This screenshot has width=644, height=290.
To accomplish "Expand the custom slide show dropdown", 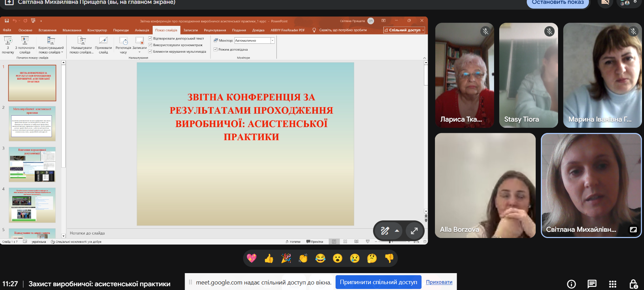I will point(51,45).
